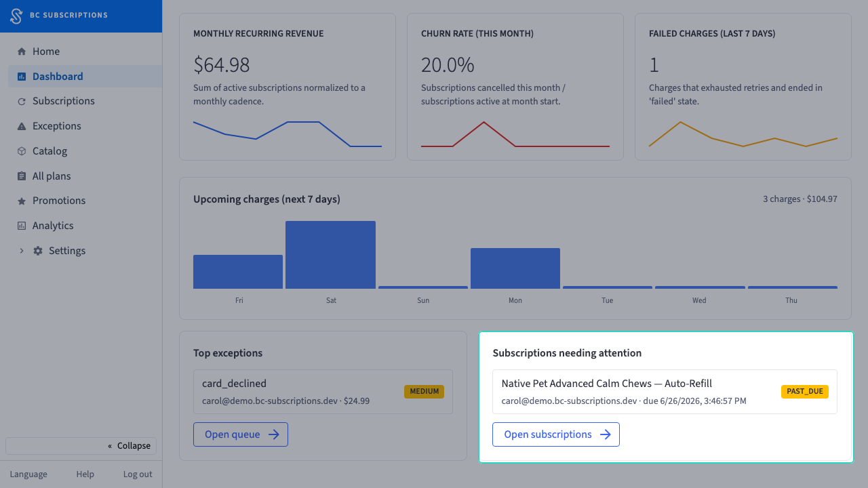Click the Exceptions warning triangle icon
The image size is (868, 488).
(22, 126)
